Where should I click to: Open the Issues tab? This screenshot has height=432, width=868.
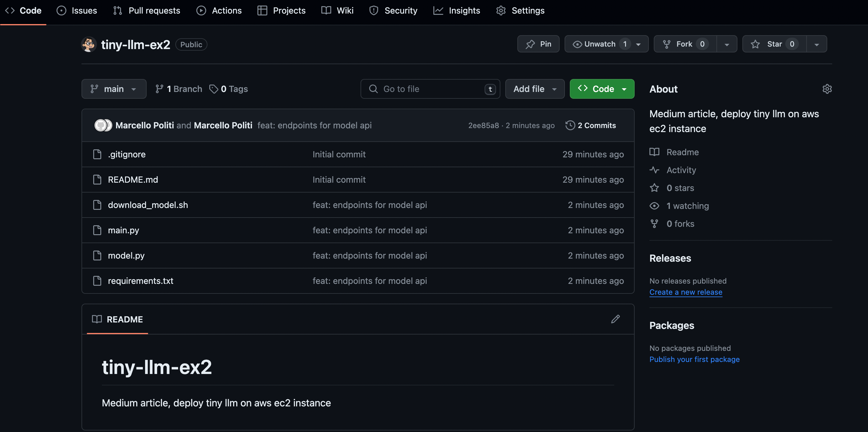click(77, 10)
